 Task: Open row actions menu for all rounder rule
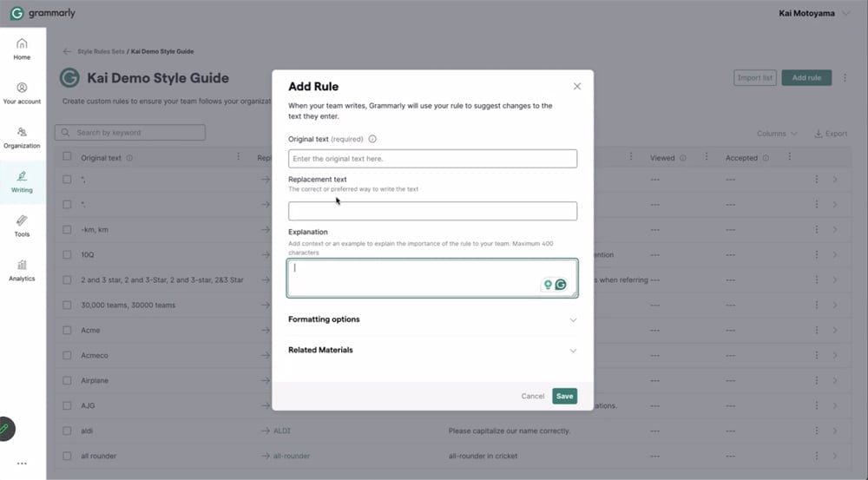(817, 456)
